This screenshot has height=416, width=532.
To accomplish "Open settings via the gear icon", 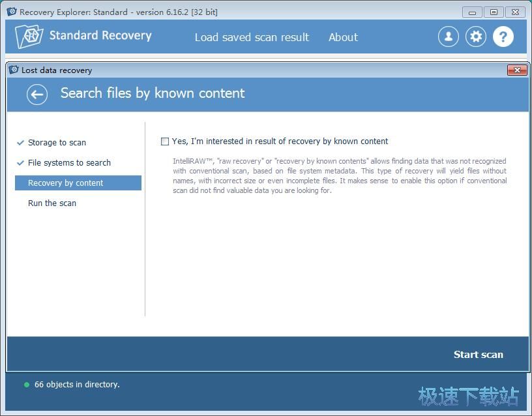I will 476,37.
